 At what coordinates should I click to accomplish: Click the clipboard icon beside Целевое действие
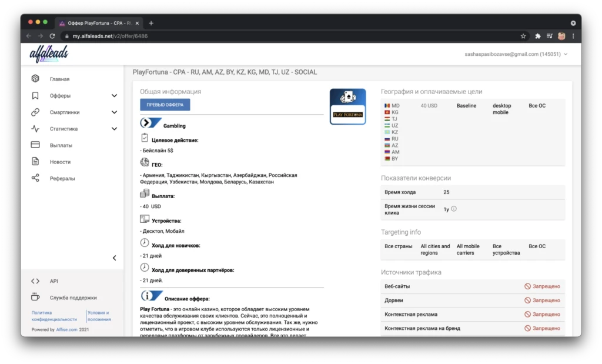[x=145, y=138]
